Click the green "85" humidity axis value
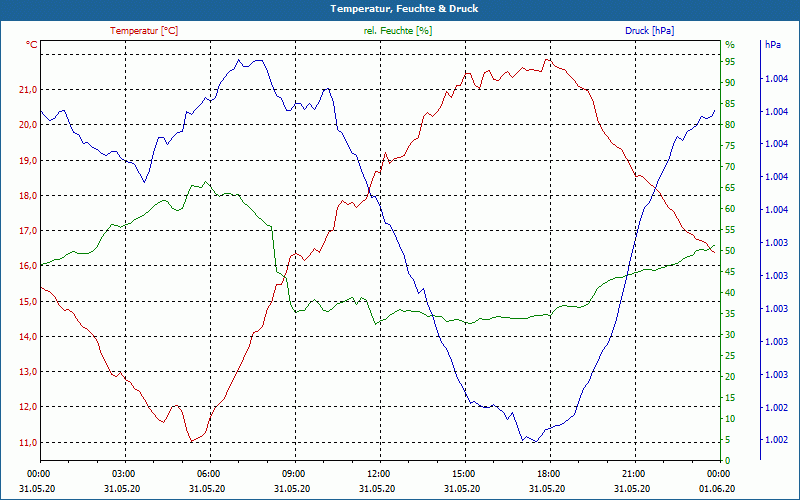800x500 pixels. click(730, 104)
